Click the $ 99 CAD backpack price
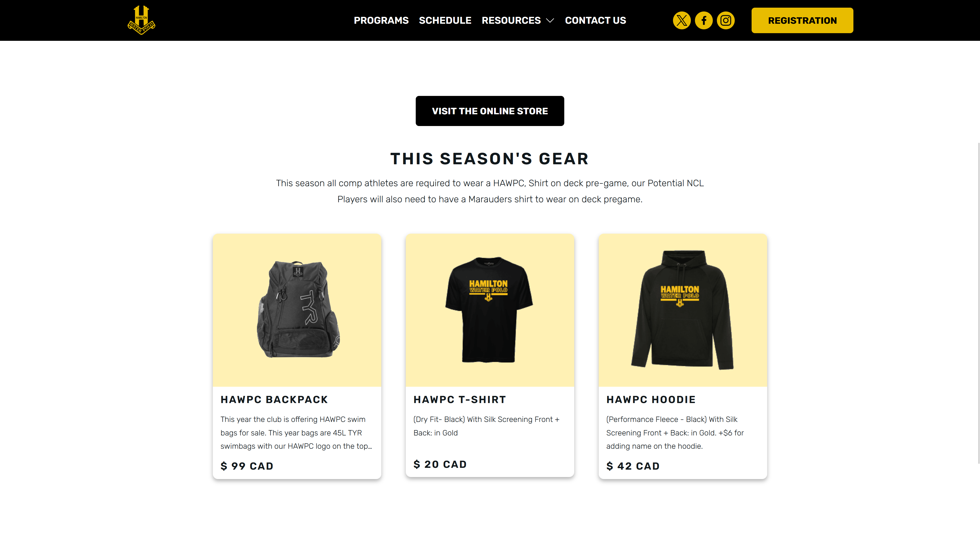The width and height of the screenshot is (980, 551). click(247, 466)
